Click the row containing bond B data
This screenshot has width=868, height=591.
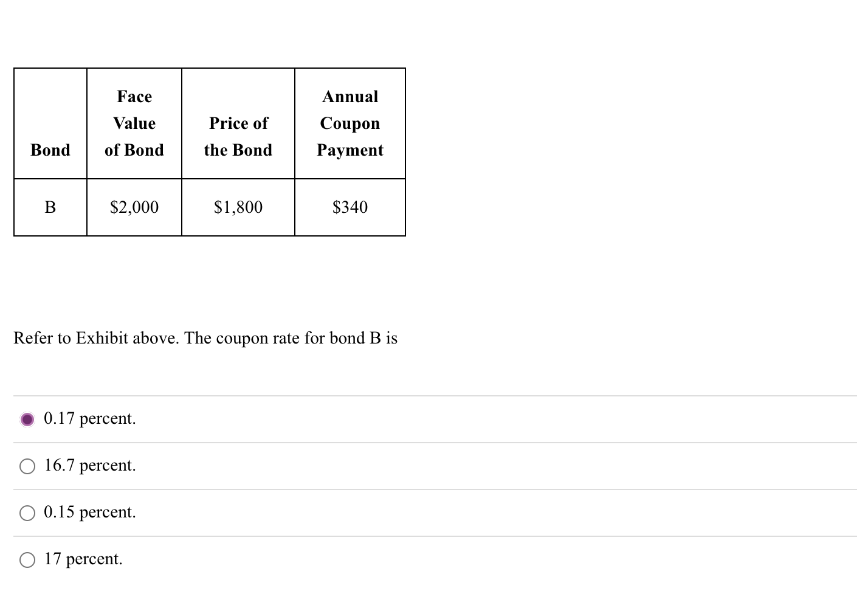[x=210, y=207]
